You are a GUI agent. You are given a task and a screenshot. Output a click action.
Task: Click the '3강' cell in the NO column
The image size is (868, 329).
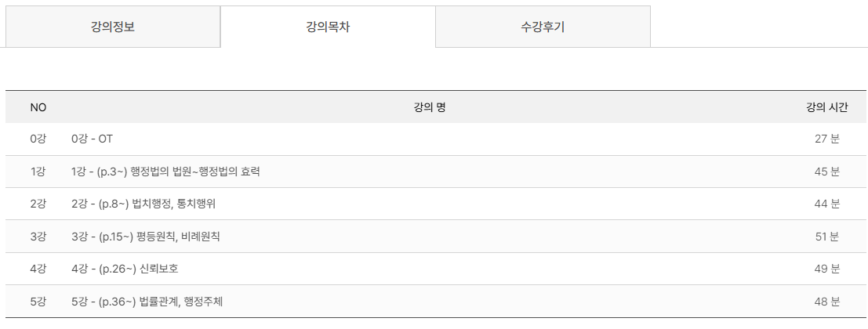38,236
